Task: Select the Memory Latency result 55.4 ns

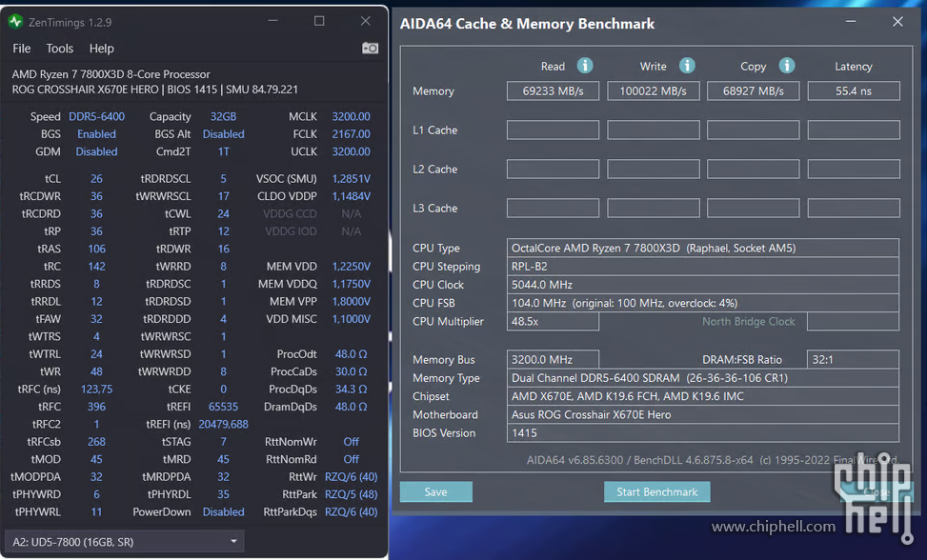Action: 854,91
